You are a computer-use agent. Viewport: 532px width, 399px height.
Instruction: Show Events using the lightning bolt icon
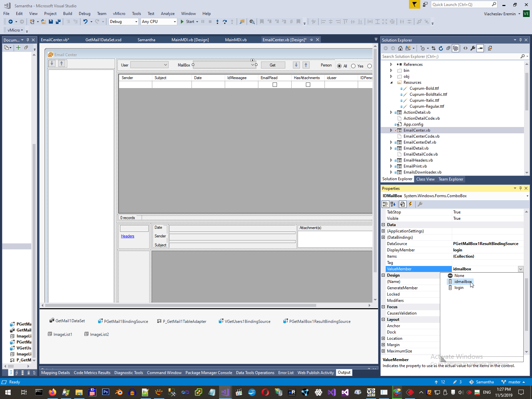click(x=410, y=204)
